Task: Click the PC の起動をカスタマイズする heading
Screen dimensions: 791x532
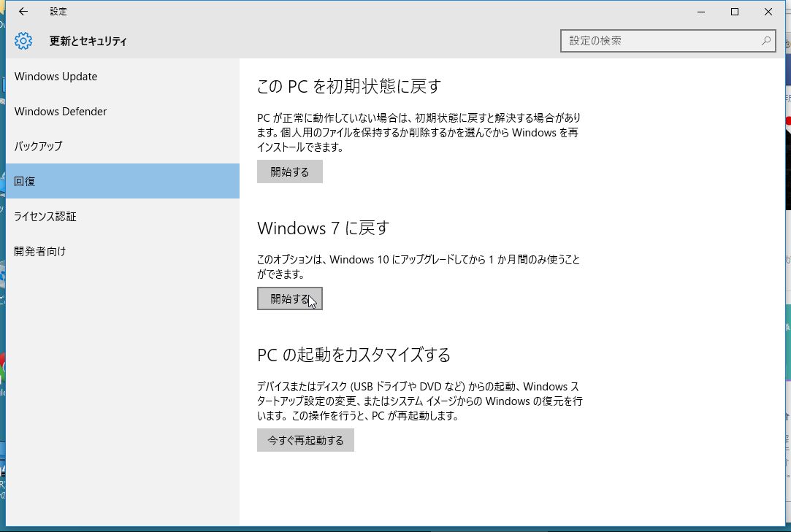Action: click(x=354, y=355)
